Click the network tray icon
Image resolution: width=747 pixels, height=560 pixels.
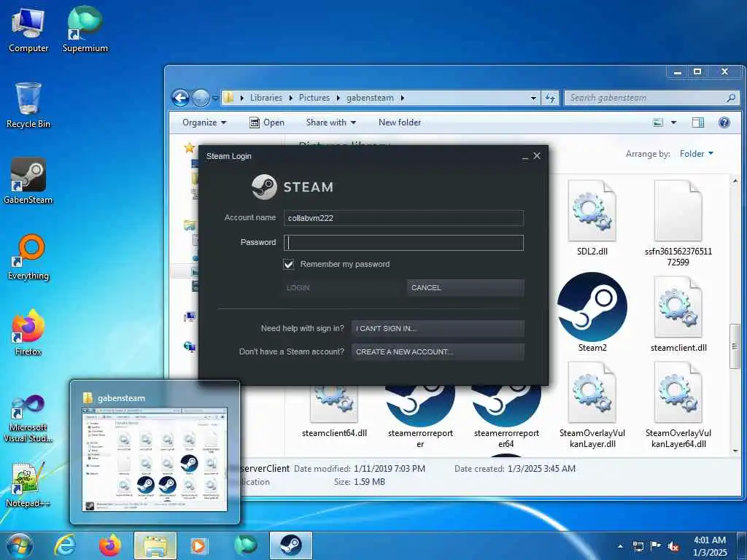(638, 546)
